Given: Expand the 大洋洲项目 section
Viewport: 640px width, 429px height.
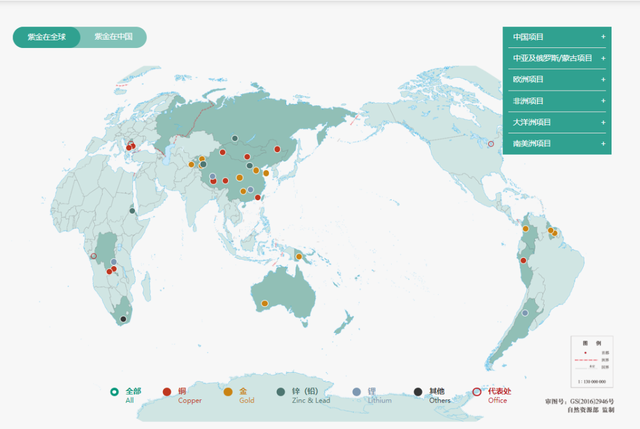Looking at the screenshot, I should [x=557, y=122].
